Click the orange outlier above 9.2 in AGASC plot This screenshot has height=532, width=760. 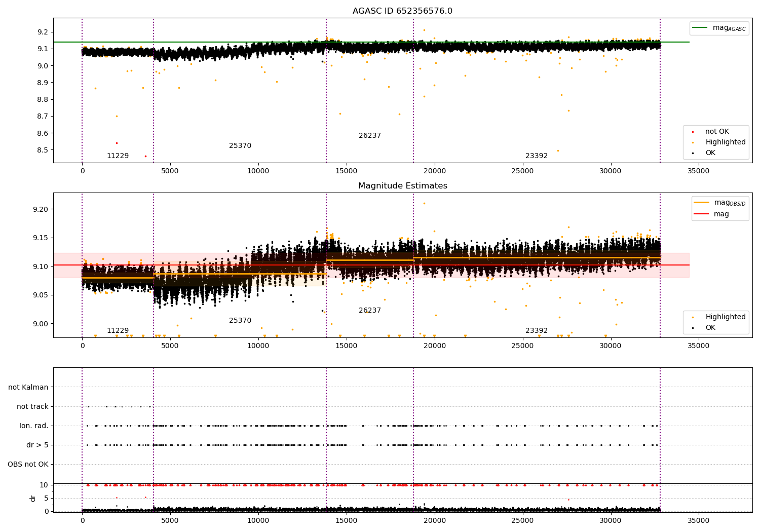coord(425,30)
